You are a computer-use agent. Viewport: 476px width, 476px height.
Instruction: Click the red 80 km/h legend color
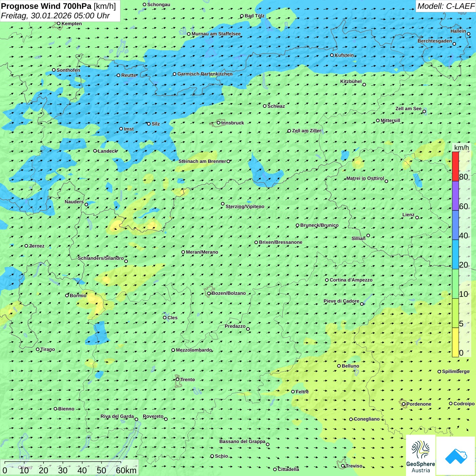tap(455, 166)
